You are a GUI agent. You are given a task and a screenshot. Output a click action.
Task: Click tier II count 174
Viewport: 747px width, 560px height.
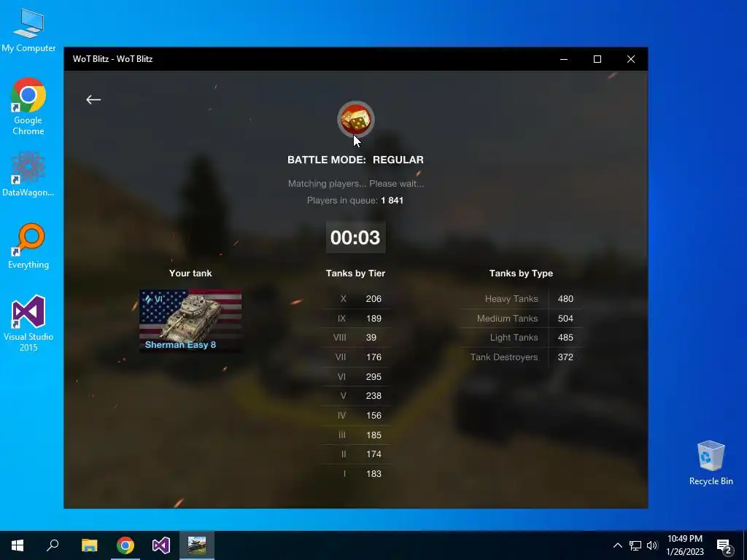click(373, 454)
